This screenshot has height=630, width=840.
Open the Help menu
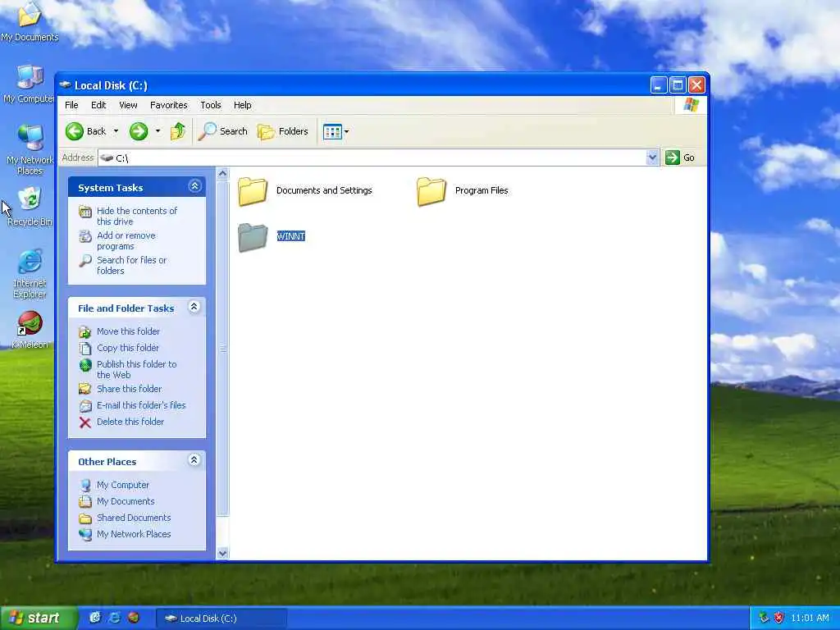242,105
